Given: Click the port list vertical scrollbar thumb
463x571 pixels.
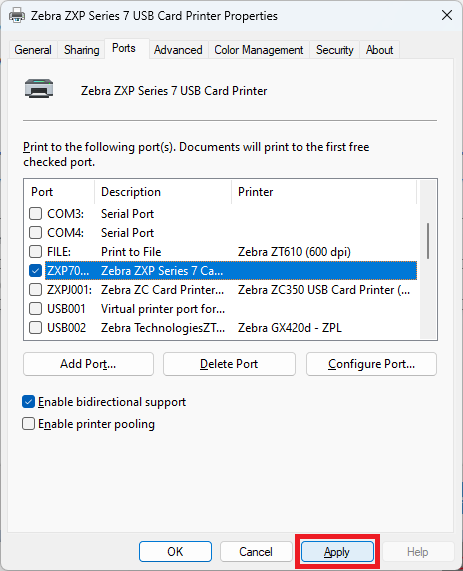Looking at the screenshot, I should (428, 241).
